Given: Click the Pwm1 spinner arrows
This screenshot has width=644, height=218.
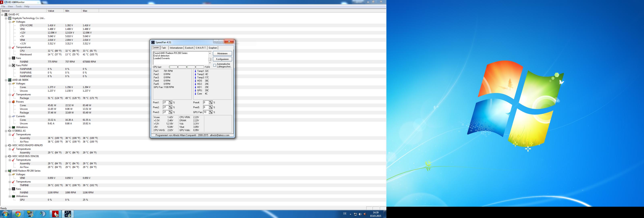Looking at the screenshot, I should (170, 103).
